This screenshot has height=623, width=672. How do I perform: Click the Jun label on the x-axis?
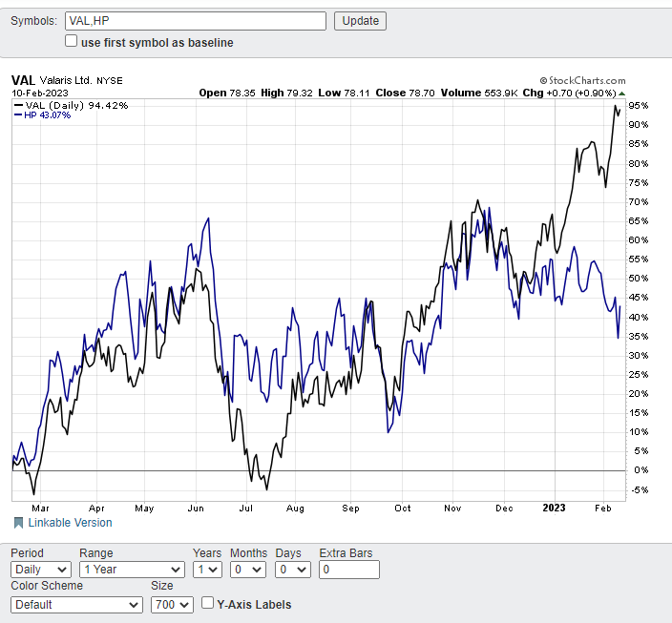196,509
